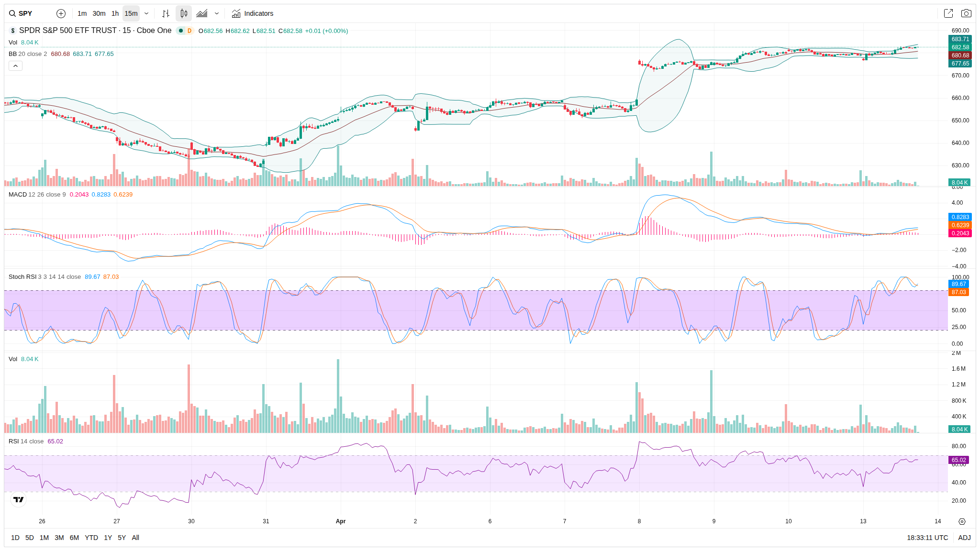Select the Area chart style icon
The width and height of the screenshot is (980, 551).
tap(202, 13)
